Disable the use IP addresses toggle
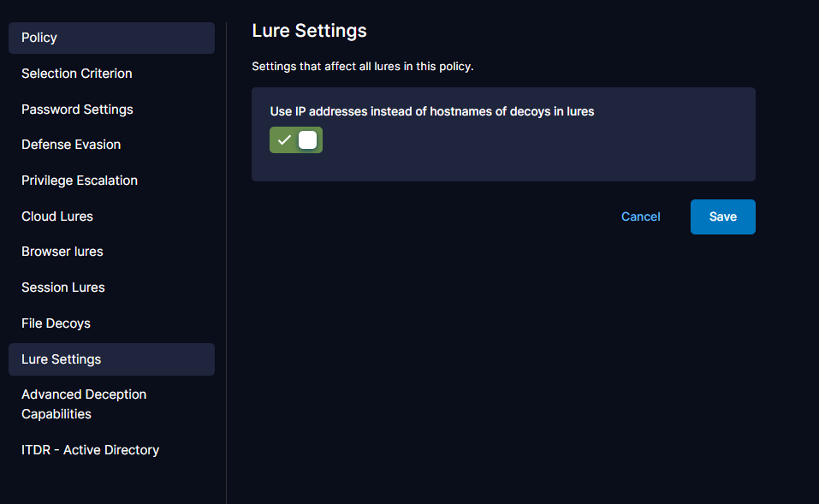 (x=296, y=140)
